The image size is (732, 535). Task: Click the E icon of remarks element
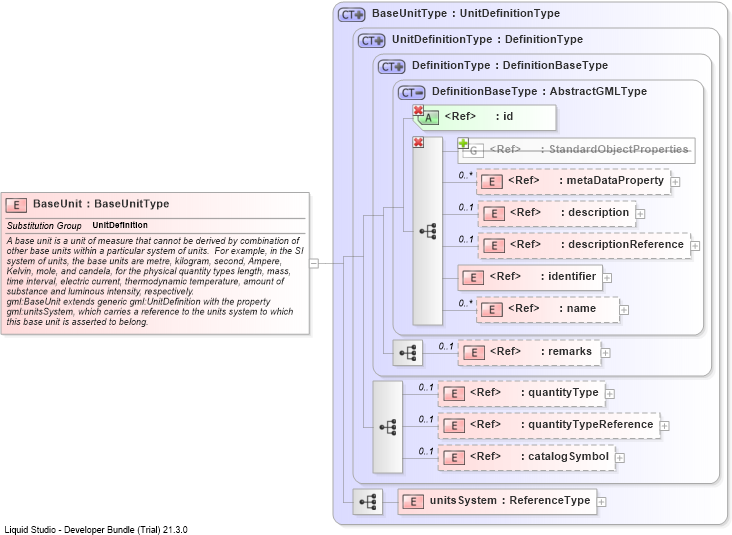click(x=473, y=352)
